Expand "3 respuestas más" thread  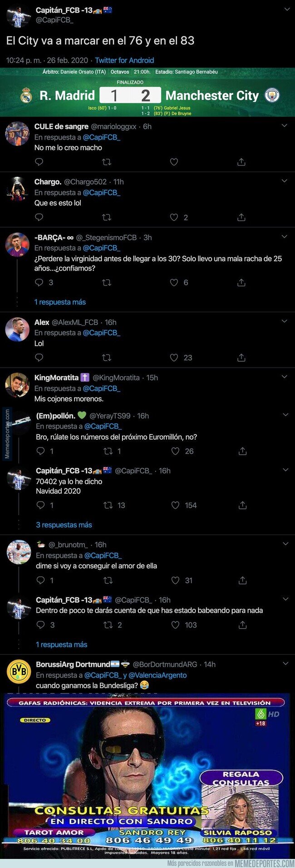click(64, 525)
